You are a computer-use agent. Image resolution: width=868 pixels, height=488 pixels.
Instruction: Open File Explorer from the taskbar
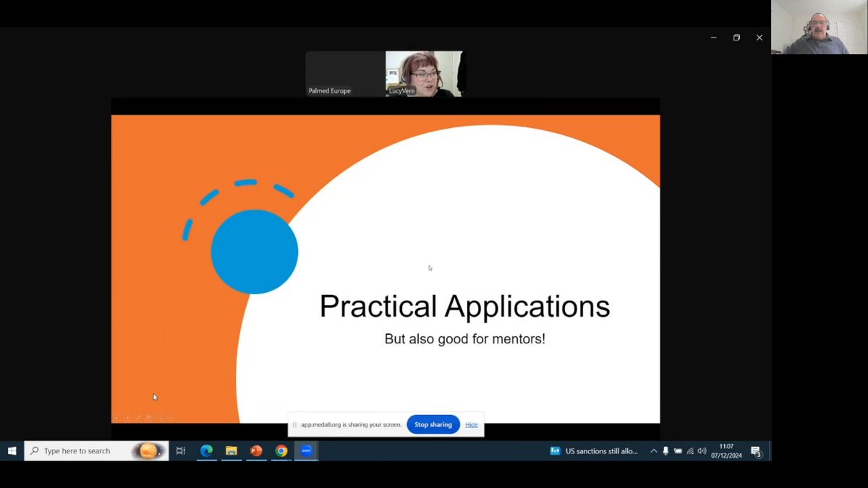pyautogui.click(x=231, y=451)
